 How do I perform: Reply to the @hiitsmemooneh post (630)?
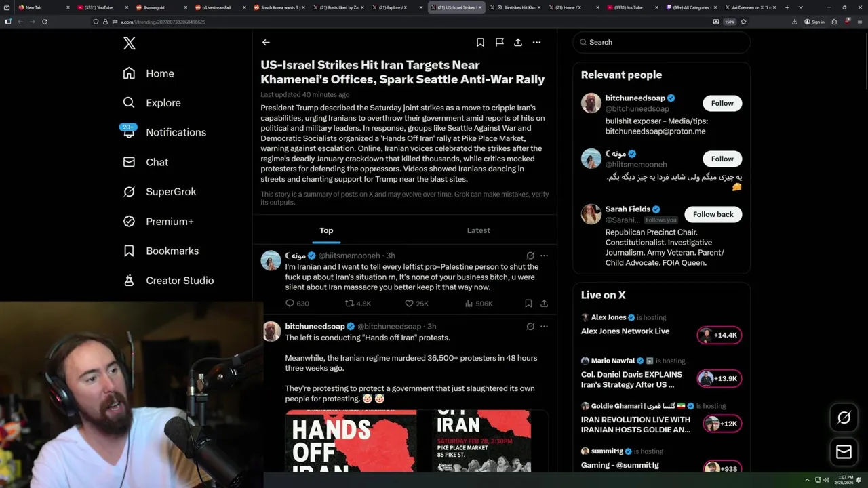[297, 304]
